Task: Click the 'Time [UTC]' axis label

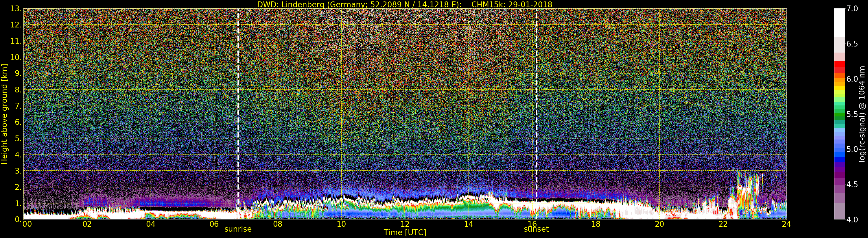Action: pos(405,232)
